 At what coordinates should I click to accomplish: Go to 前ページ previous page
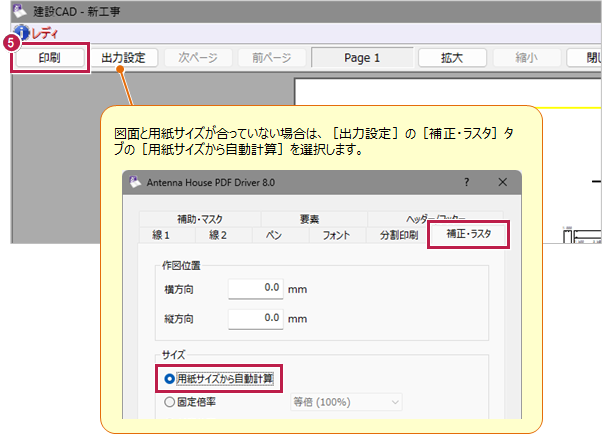click(x=272, y=58)
